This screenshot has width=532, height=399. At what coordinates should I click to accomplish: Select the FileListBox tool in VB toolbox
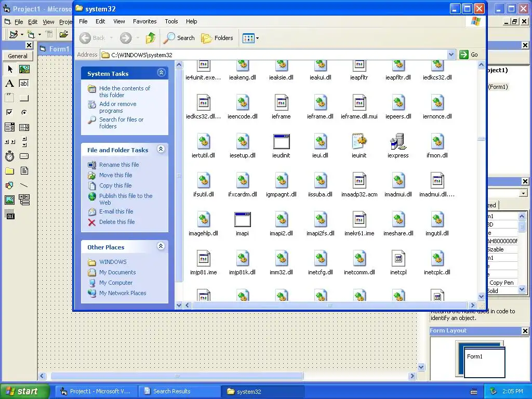(24, 170)
